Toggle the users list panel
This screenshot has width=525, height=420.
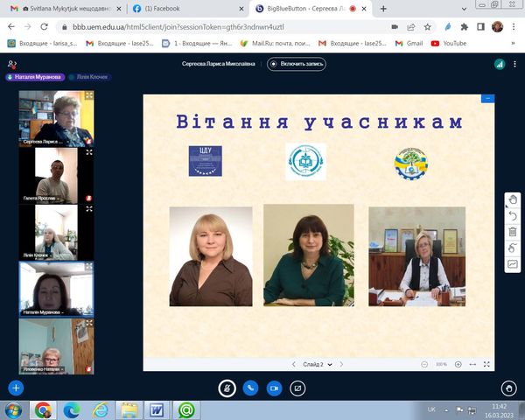point(12,64)
